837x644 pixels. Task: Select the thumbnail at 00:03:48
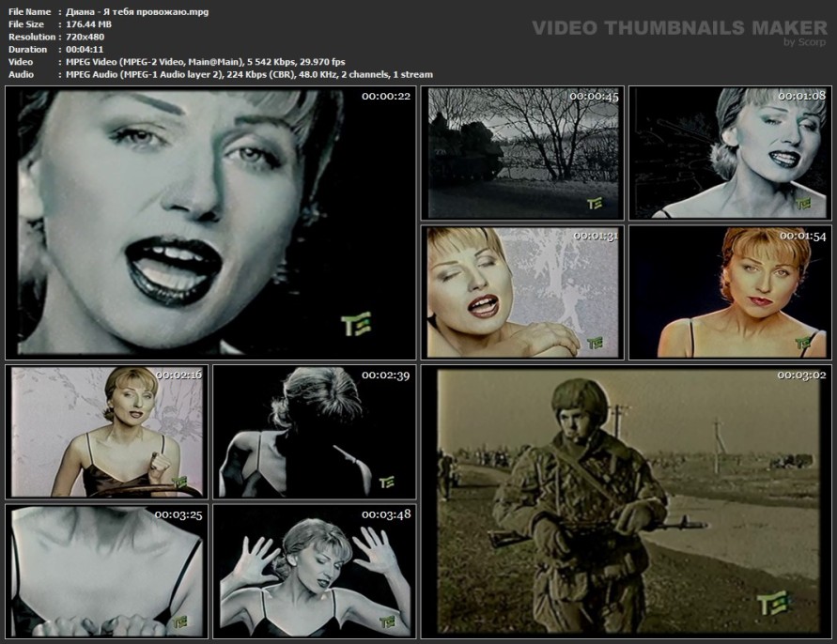tap(315, 572)
